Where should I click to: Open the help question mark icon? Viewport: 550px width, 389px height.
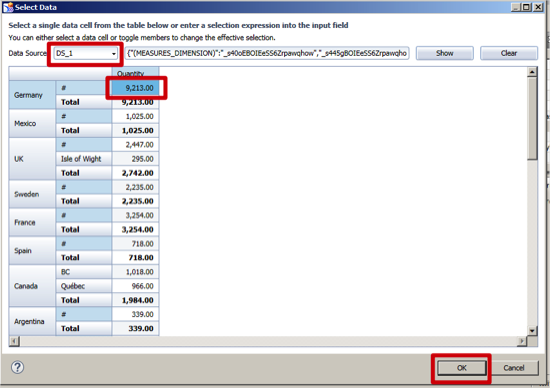(18, 367)
